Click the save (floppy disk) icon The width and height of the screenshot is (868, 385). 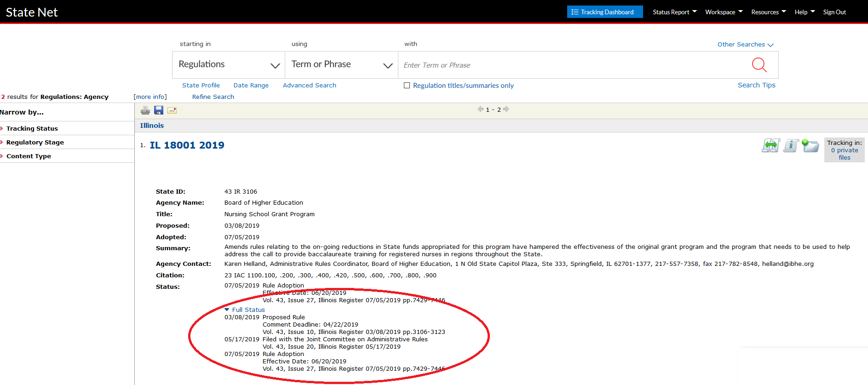[159, 110]
